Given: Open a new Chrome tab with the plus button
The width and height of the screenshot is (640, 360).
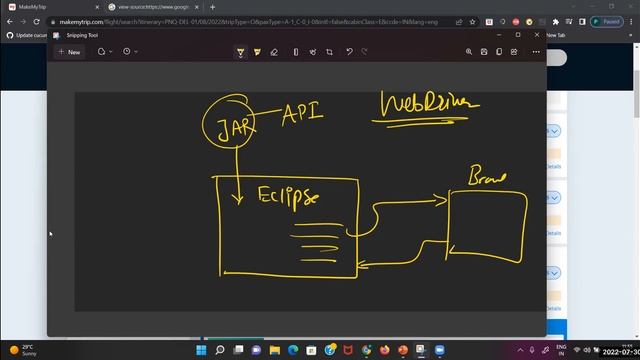Looking at the screenshot, I should pyautogui.click(x=213, y=7).
